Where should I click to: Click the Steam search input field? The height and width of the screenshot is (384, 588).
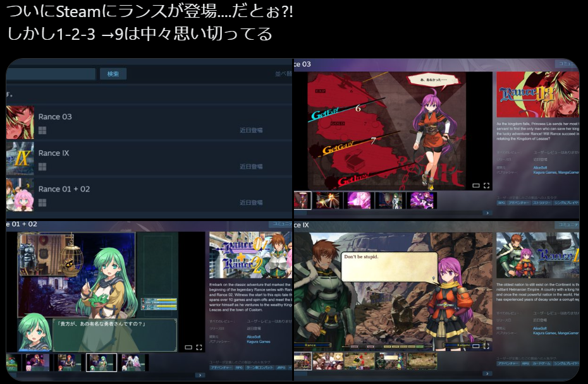(51, 74)
